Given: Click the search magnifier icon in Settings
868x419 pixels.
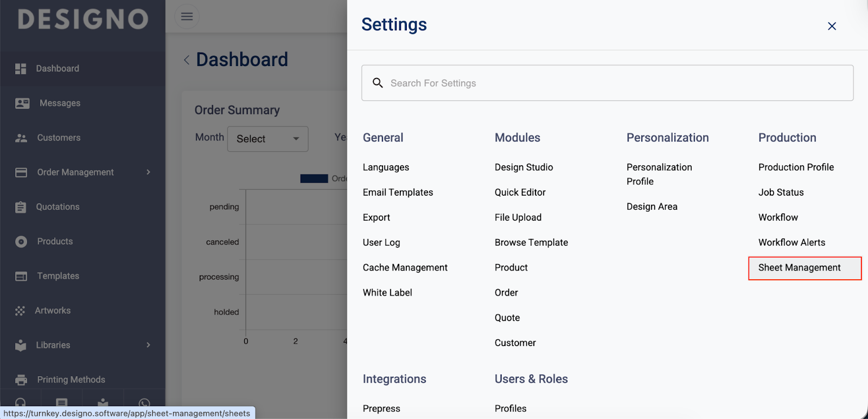Looking at the screenshot, I should click(x=378, y=83).
